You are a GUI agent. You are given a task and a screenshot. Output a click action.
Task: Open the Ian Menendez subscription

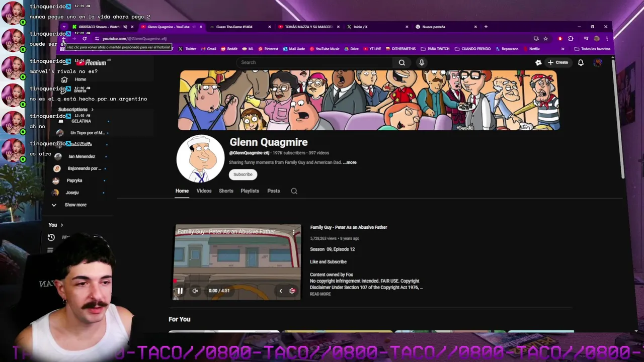(x=82, y=156)
